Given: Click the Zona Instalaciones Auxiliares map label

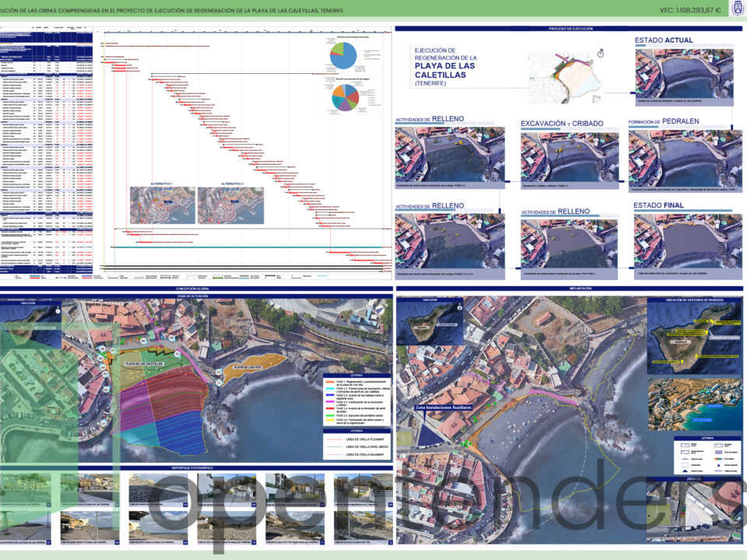Looking at the screenshot, I should (x=444, y=408).
